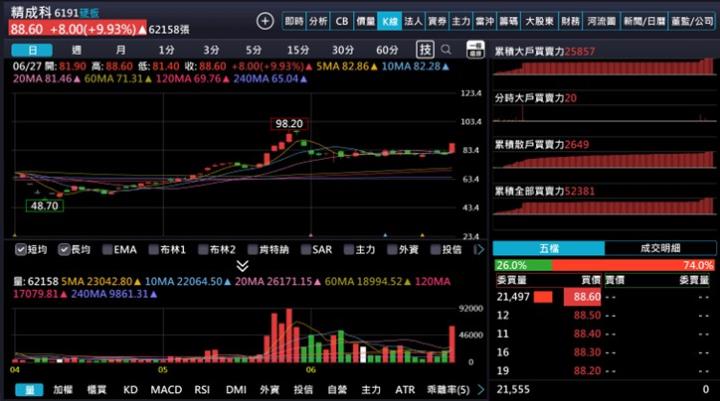Toggle the chart layout icon beside search
Screen dimensions: 720x401
tap(475, 50)
